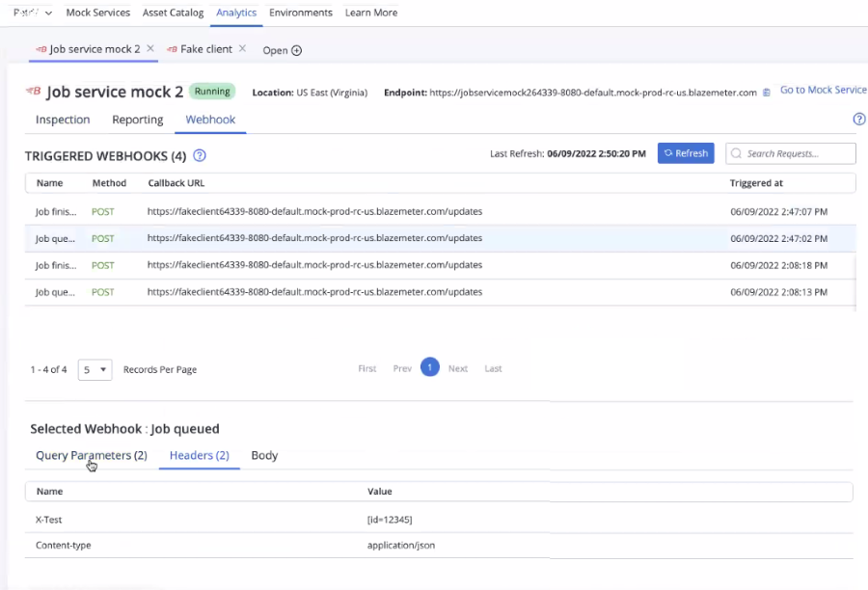
Task: Switch to the Reporting tab
Action: (x=137, y=120)
